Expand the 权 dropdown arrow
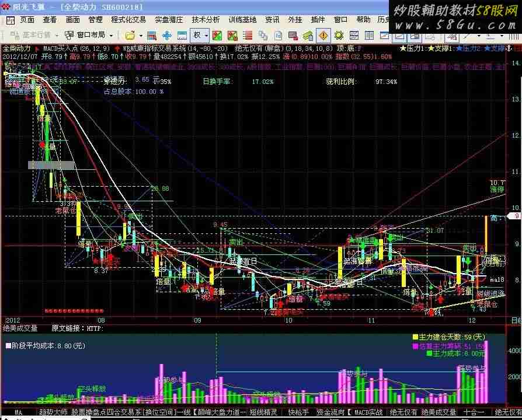This screenshot has width=522, height=420. click(x=206, y=36)
